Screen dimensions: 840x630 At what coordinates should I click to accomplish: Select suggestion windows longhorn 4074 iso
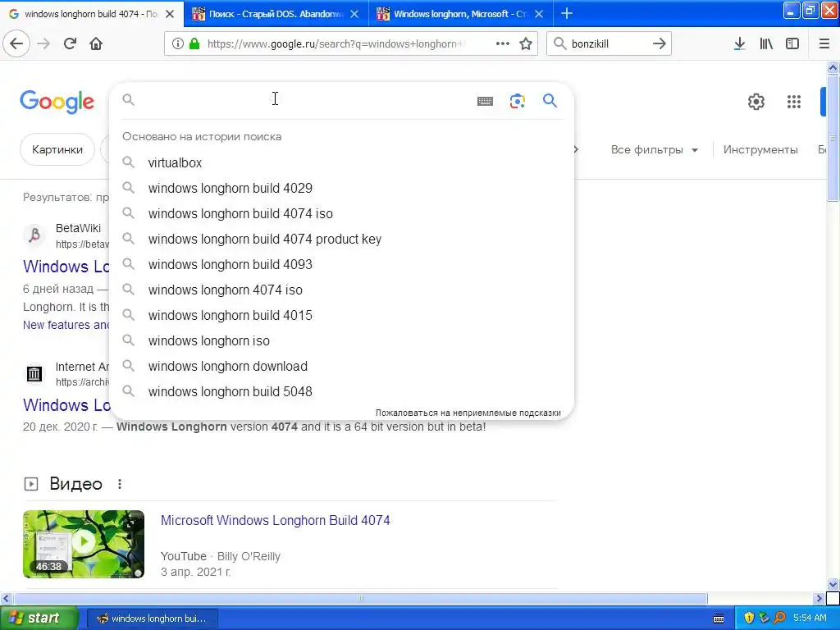click(341, 290)
